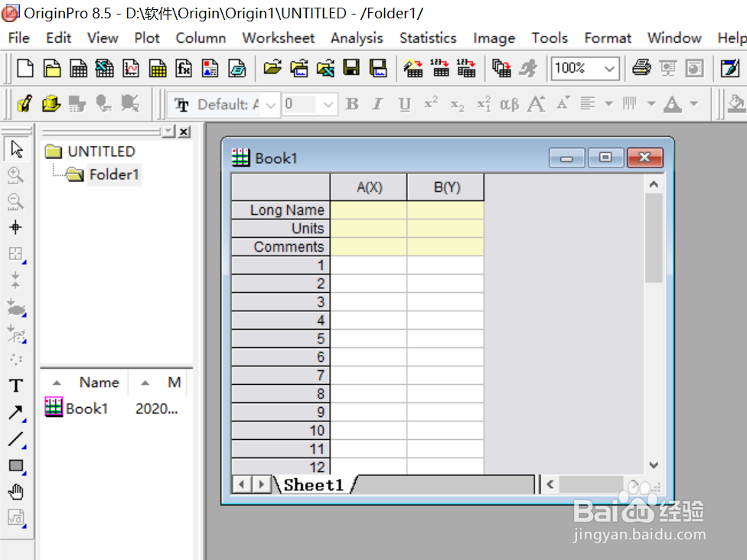Open the Analysis menu
Viewport: 747px width, 560px height.
click(x=357, y=38)
